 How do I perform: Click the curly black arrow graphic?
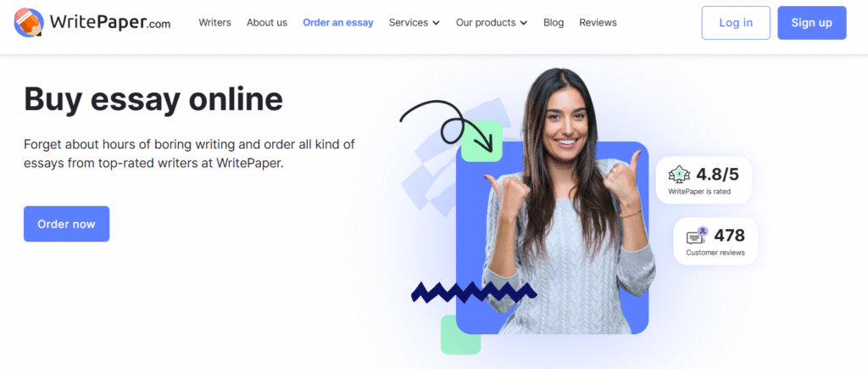(446, 126)
